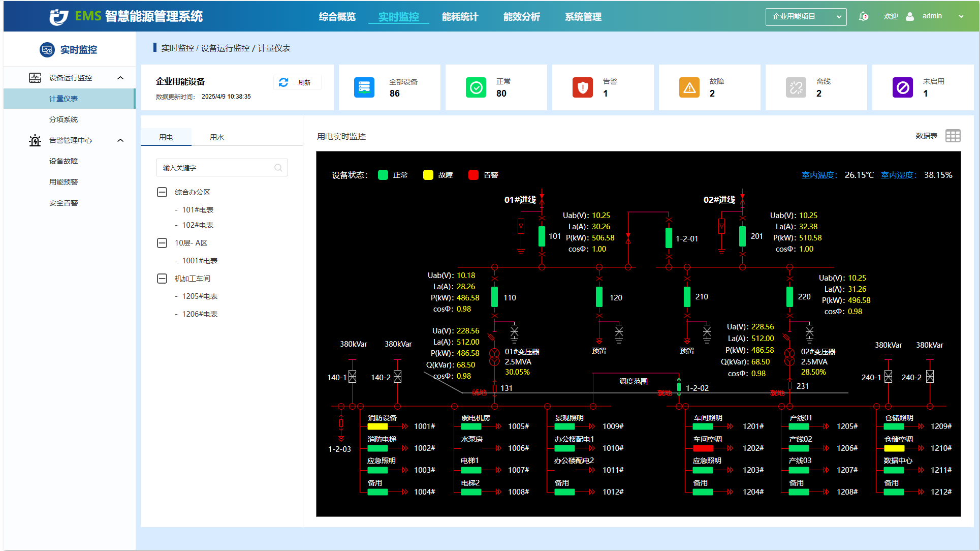Collapse the 10层-A区 tree node
Viewport: 980px width, 551px height.
click(162, 243)
